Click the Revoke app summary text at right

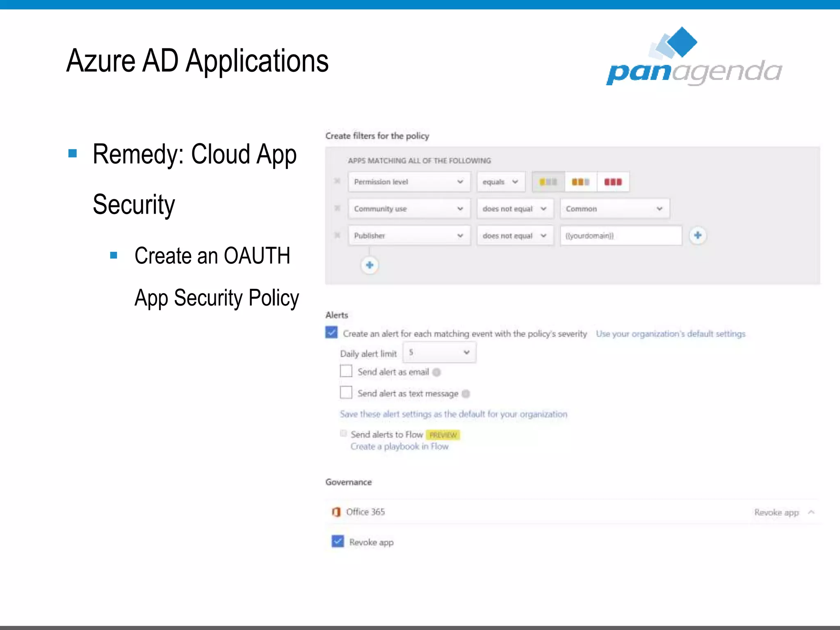point(777,513)
